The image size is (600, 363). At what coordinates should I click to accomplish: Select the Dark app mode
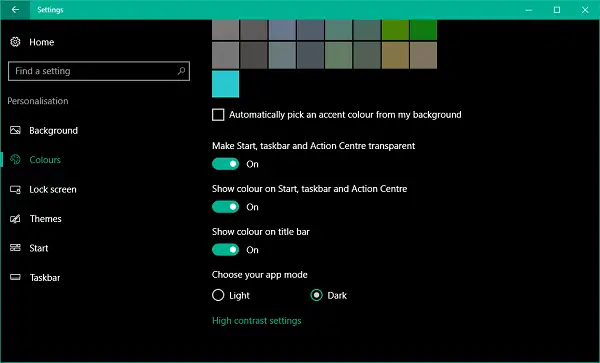click(316, 295)
